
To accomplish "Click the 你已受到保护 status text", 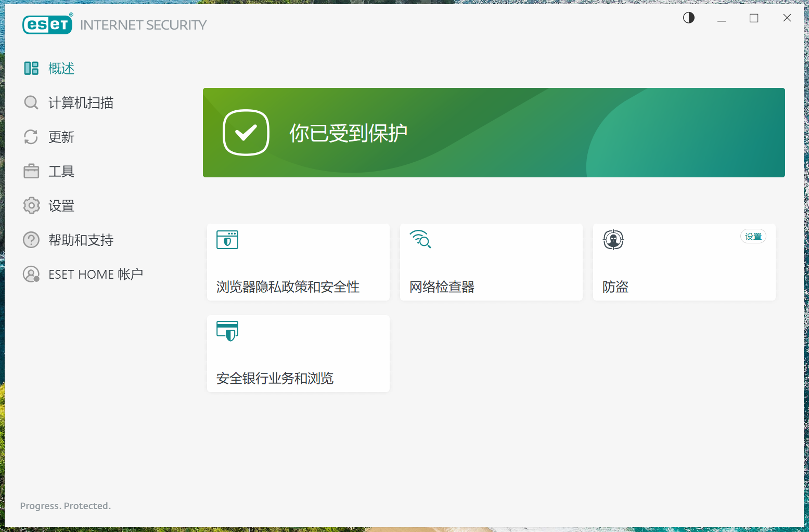I will (348, 133).
